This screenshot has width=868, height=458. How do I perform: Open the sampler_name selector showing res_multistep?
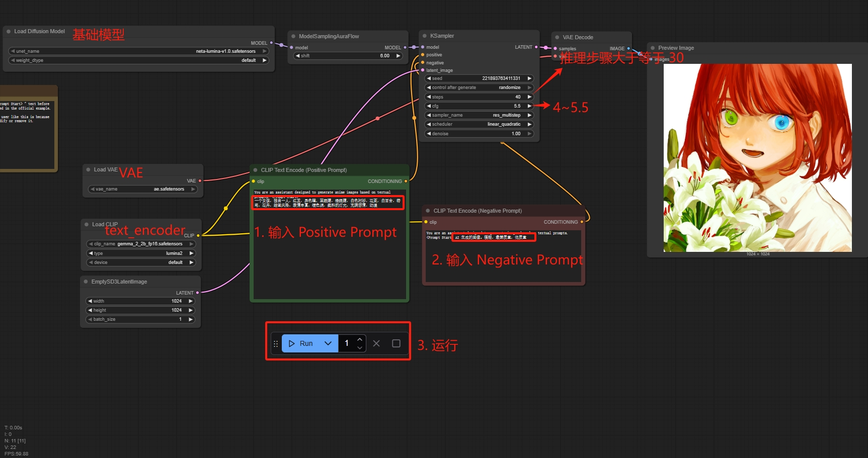479,115
